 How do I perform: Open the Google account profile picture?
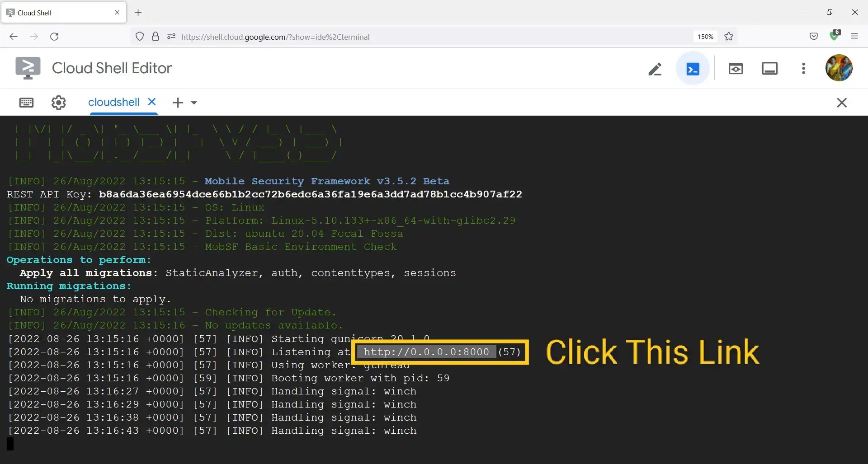[x=839, y=68]
